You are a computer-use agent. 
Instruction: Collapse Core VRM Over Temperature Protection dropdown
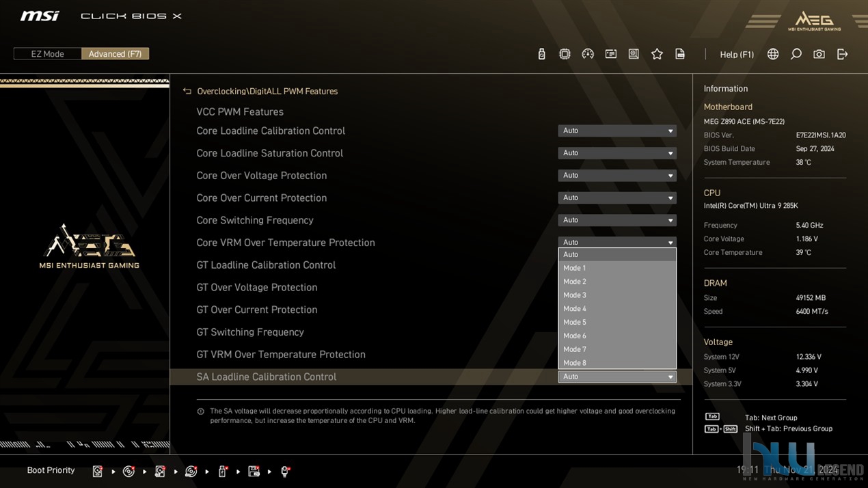[617, 243]
